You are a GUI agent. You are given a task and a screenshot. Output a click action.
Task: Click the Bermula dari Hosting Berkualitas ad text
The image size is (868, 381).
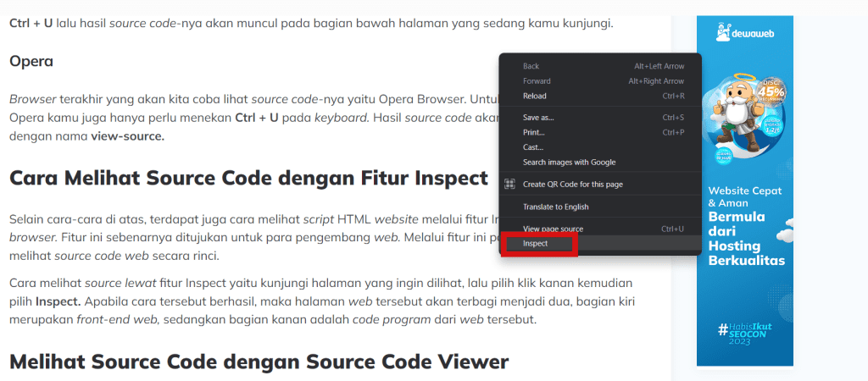(x=745, y=237)
